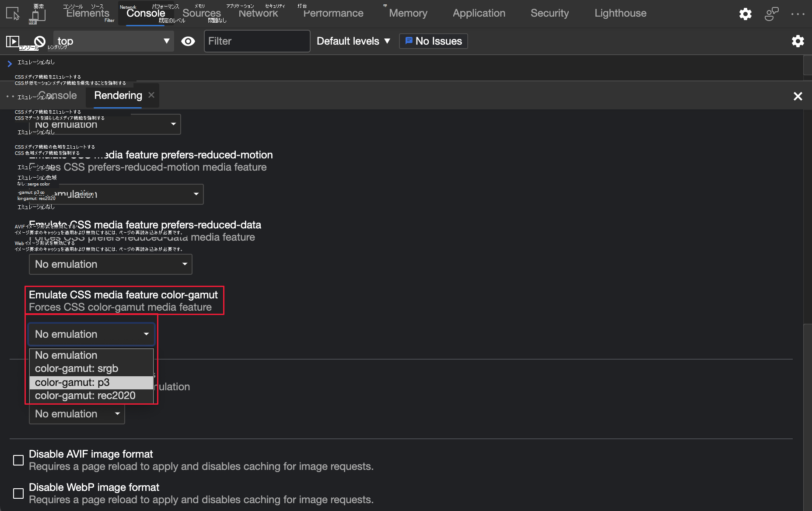Open the top JavaScript context dropdown
This screenshot has width=812, height=511.
click(114, 41)
